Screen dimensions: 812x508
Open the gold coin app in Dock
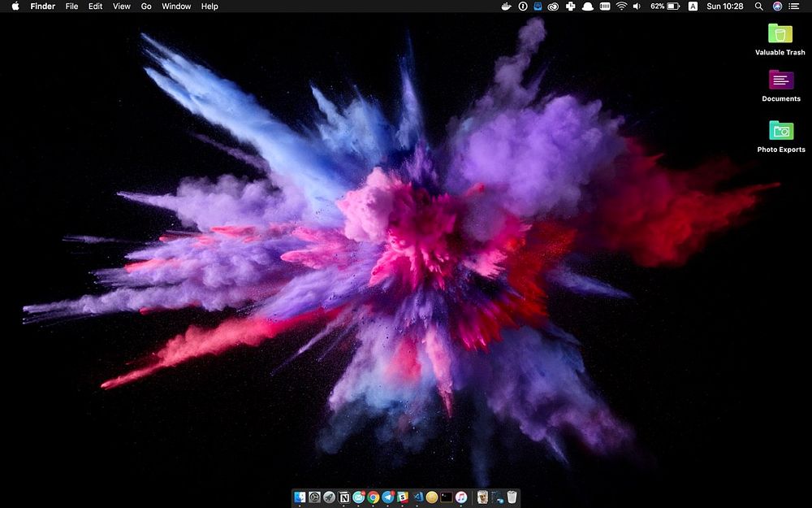point(432,497)
